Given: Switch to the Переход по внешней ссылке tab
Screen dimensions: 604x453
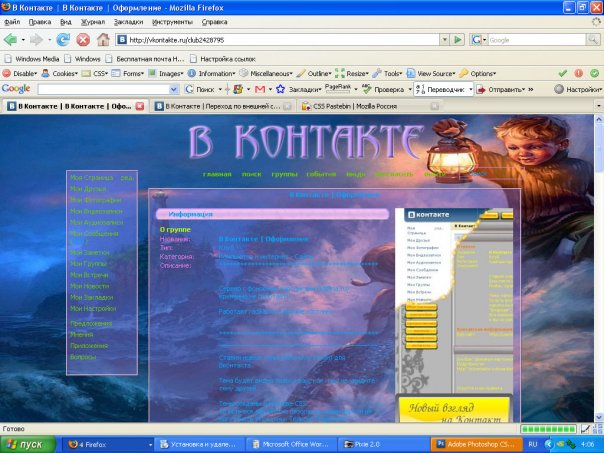Looking at the screenshot, I should click(x=223, y=106).
